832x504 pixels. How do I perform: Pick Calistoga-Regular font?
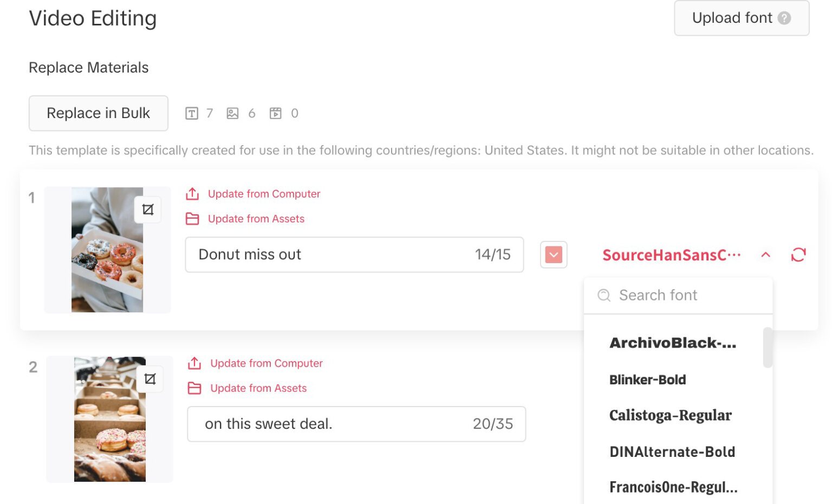pos(670,415)
